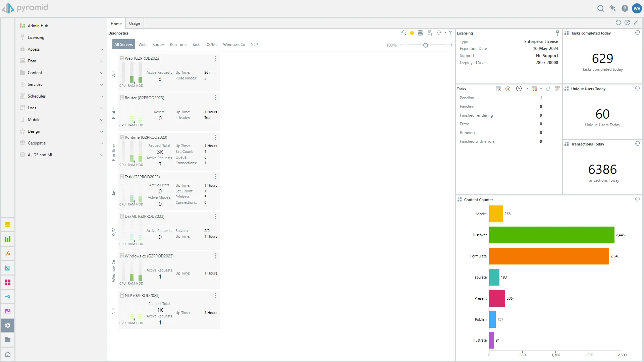644x362 pixels.
Task: Click the licensing key icon
Action: (x=557, y=33)
